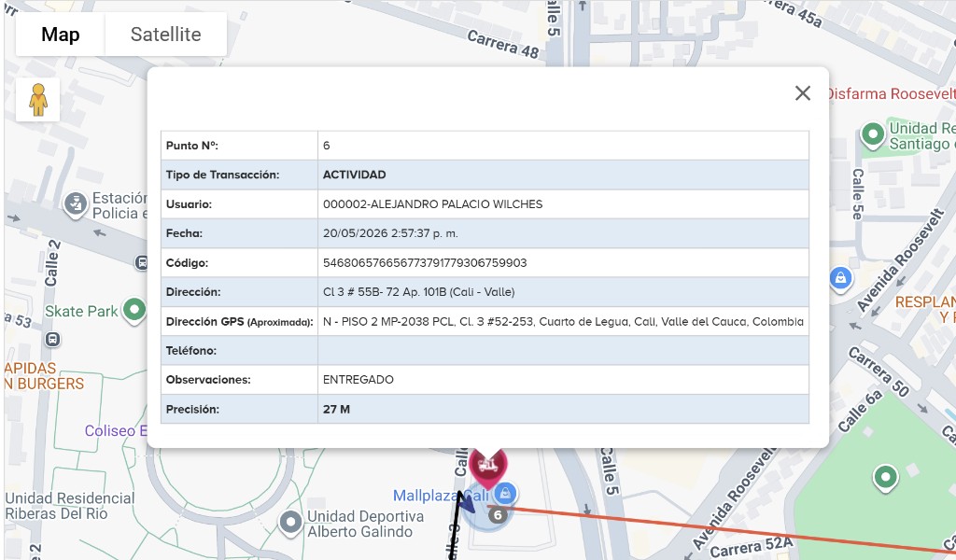Click the Unidad Deportiva Alberto Galindo marker
956x560 pixels.
pyautogui.click(x=290, y=523)
